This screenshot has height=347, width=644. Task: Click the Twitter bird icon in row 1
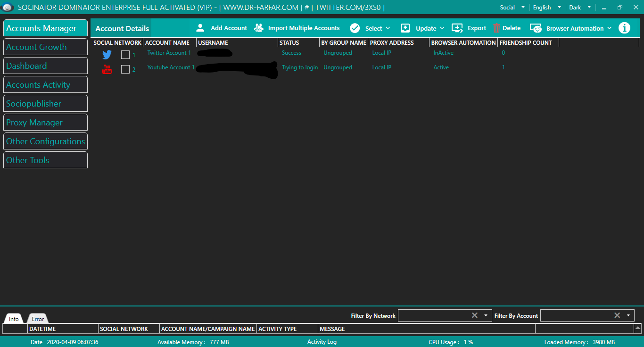107,55
